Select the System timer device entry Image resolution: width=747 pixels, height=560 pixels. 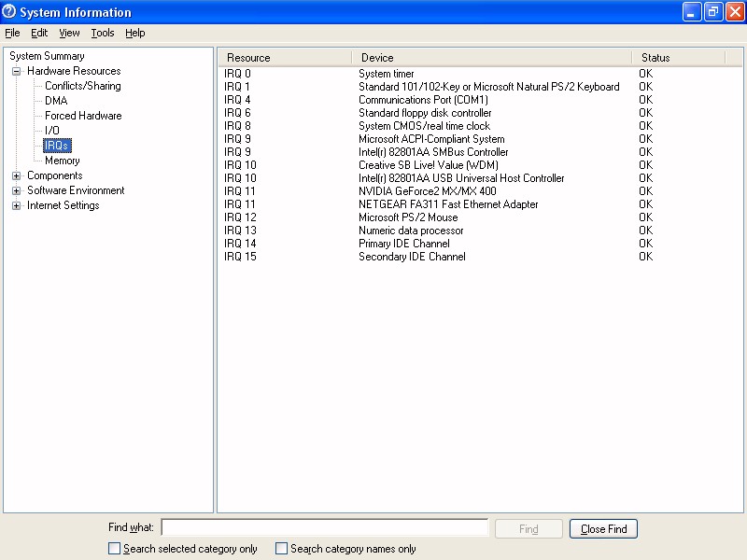coord(386,74)
